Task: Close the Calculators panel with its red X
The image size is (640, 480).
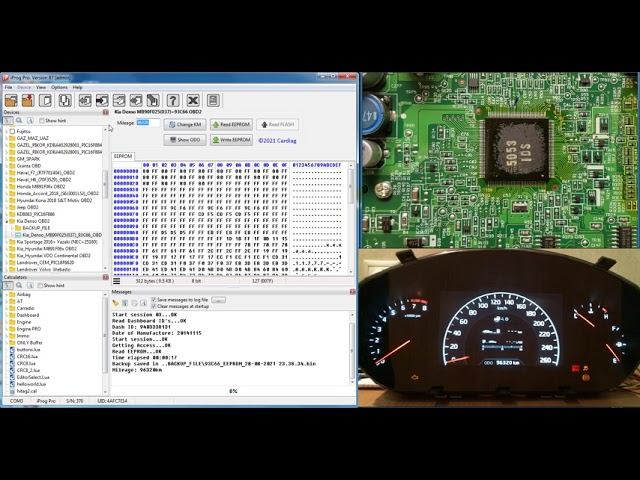Action: pos(106,277)
